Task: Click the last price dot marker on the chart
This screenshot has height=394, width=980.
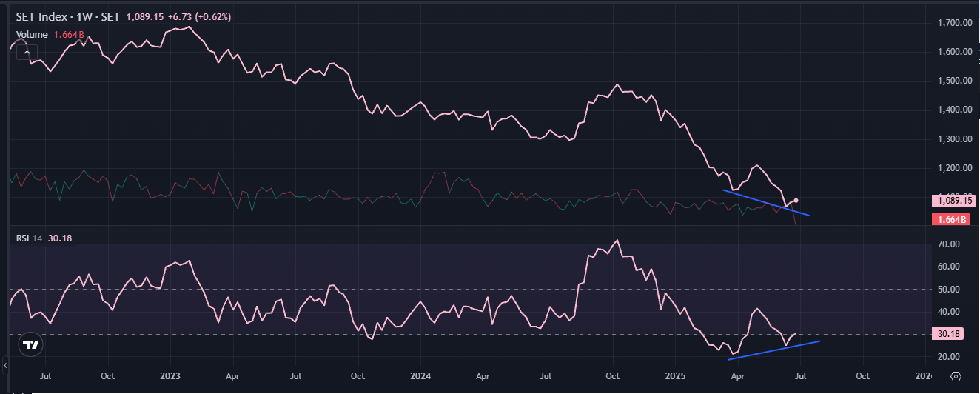Action: pos(796,200)
